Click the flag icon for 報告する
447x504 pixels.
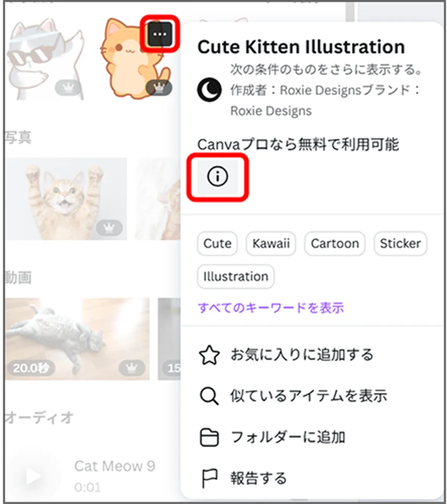[209, 478]
